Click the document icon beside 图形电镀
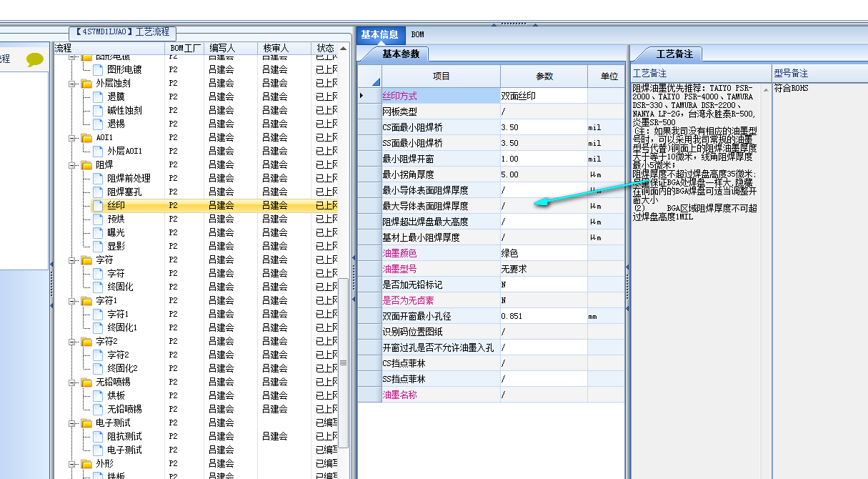 98,70
